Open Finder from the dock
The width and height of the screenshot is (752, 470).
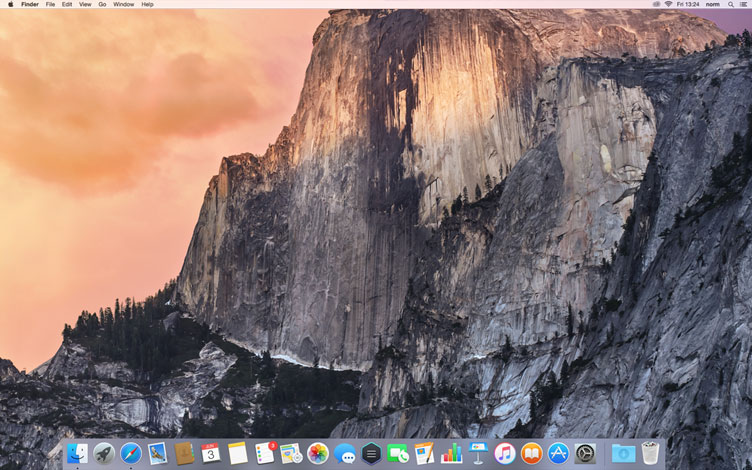[x=77, y=454]
